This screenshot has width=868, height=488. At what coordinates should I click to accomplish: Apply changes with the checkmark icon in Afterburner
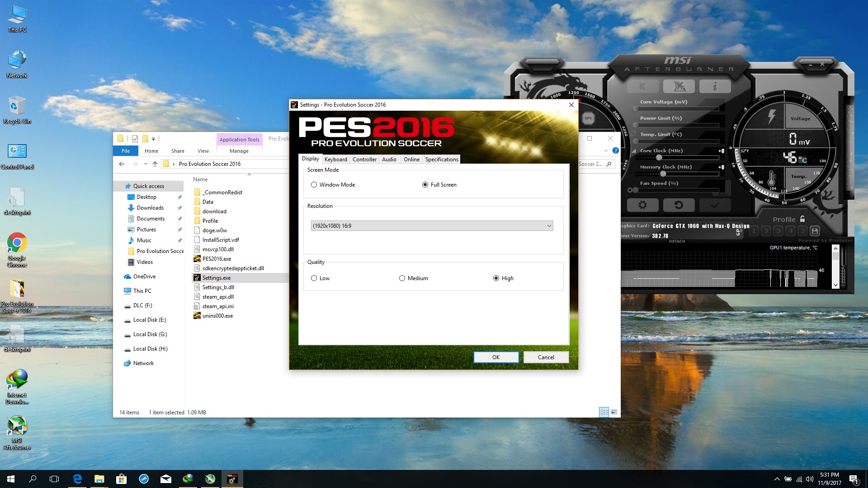click(715, 205)
